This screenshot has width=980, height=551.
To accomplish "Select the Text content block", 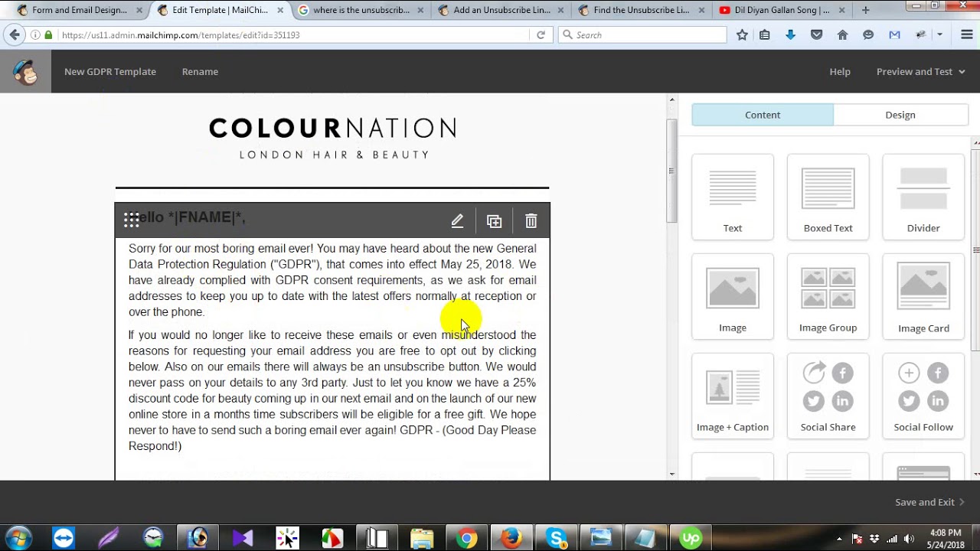I will pos(733,197).
